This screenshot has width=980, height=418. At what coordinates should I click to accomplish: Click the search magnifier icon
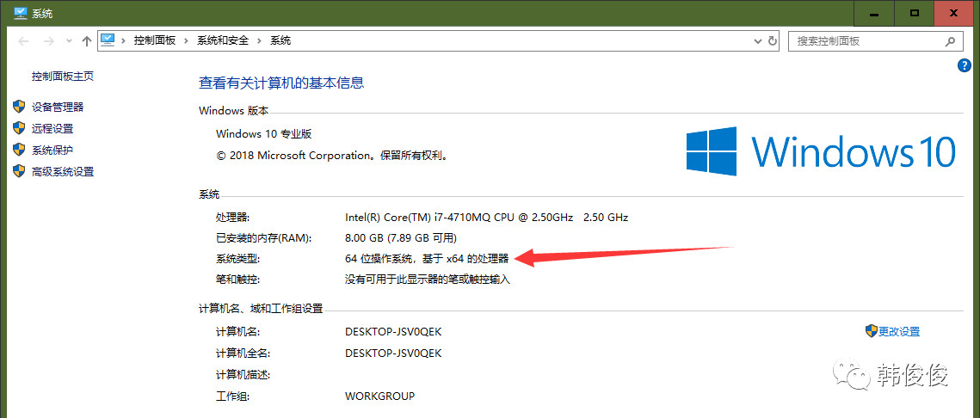click(x=950, y=41)
